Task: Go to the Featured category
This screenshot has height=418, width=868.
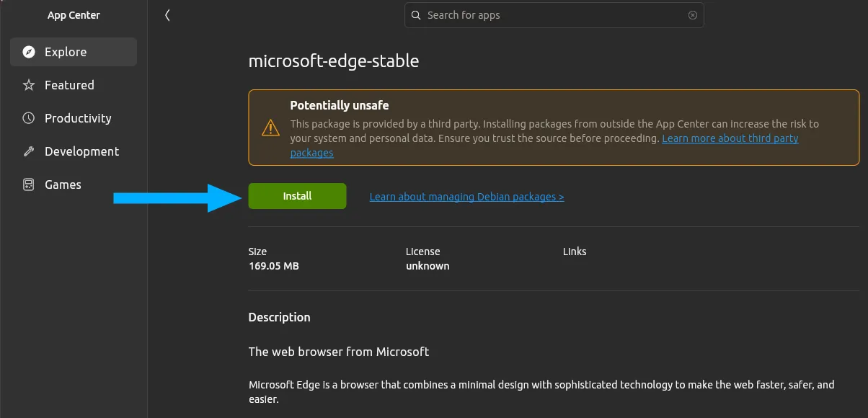Action: click(x=74, y=85)
